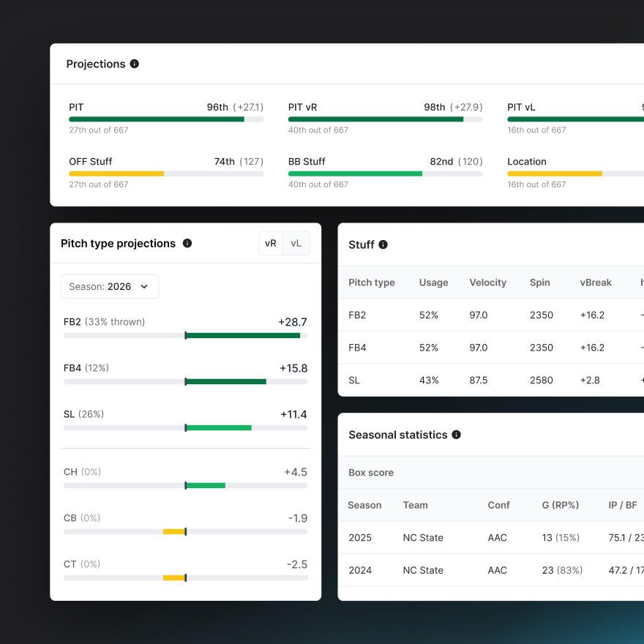644x644 pixels.
Task: Switch to the vL split toggle
Action: coord(296,243)
